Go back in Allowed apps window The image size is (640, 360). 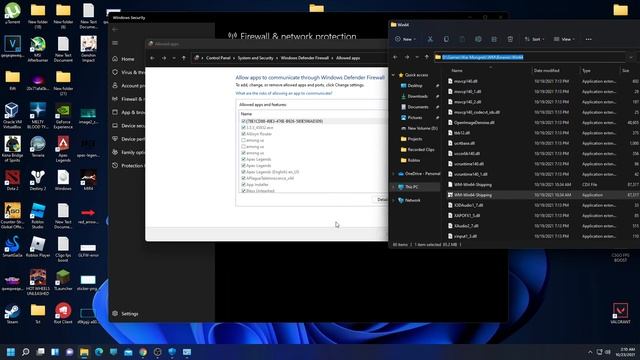152,58
